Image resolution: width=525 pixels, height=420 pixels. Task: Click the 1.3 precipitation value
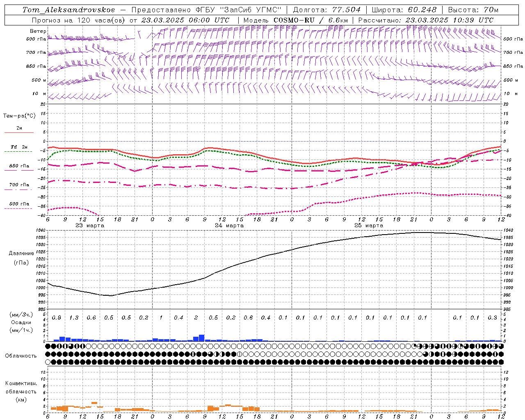(x=74, y=318)
